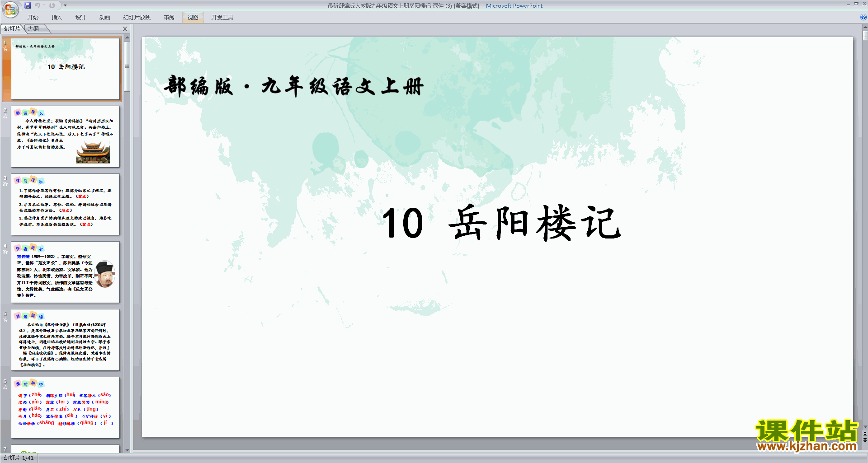
Task: Click the main slide scrollbar thumb
Action: point(865,35)
